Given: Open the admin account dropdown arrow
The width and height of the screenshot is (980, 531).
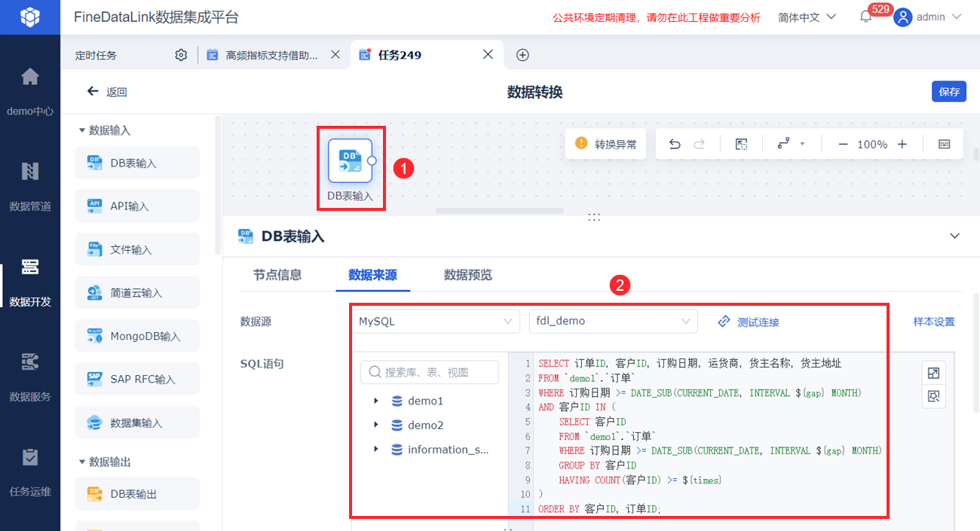Looking at the screenshot, I should pos(957,17).
